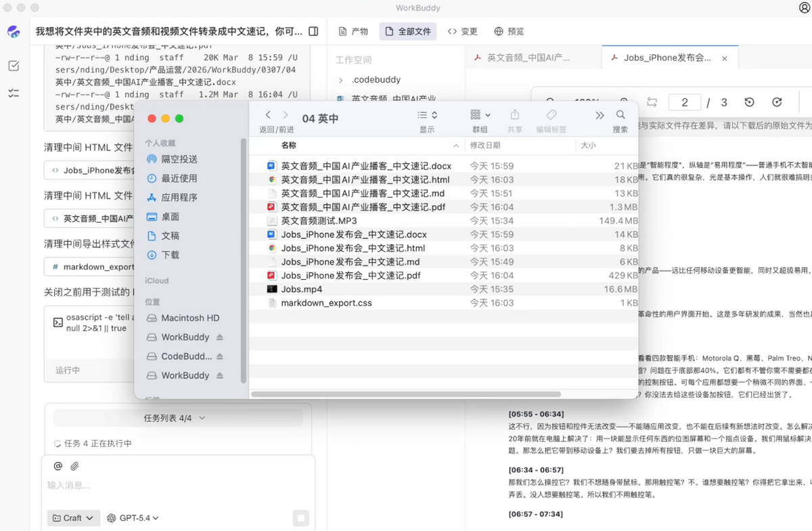Screen dimensions: 812x531
Task: Open the checklist icon in left sidebar
Action: pyautogui.click(x=14, y=93)
